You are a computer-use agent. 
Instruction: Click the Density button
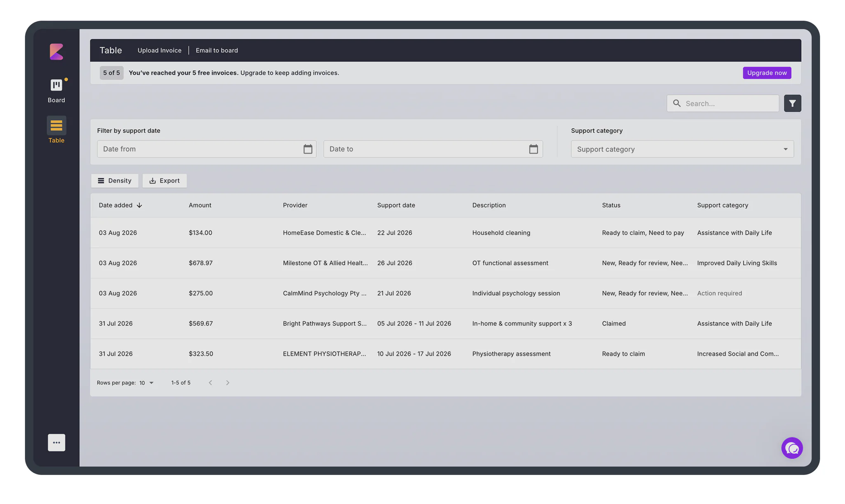click(115, 181)
